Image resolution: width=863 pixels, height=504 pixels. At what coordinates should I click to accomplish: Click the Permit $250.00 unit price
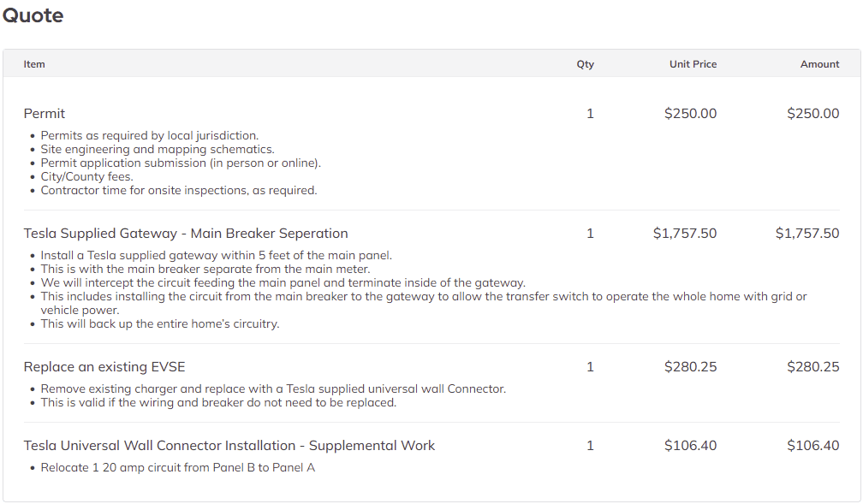(690, 113)
